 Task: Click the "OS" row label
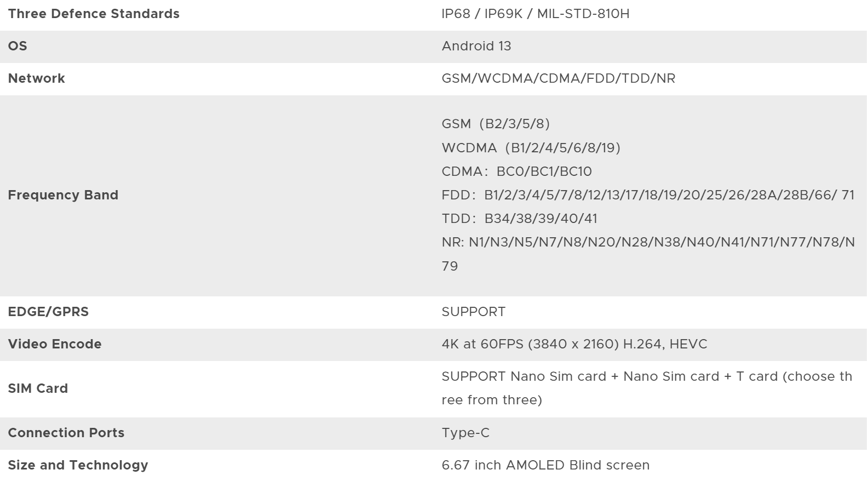point(18,46)
